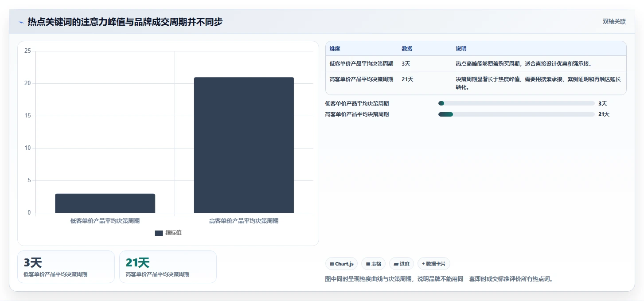Screen dimensions: 644x301
Task: Click the dark legend swatch for 指标值
Action: tap(159, 233)
